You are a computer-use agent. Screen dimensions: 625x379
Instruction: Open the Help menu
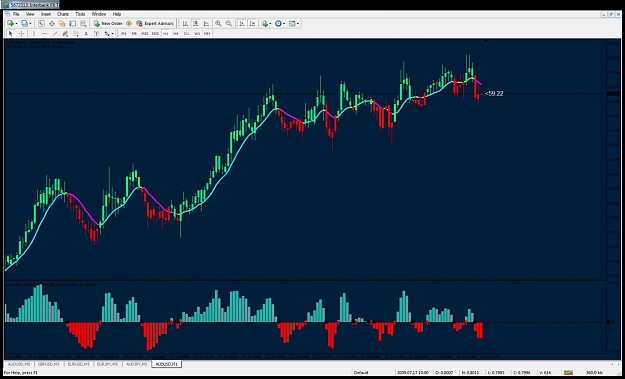(x=117, y=14)
